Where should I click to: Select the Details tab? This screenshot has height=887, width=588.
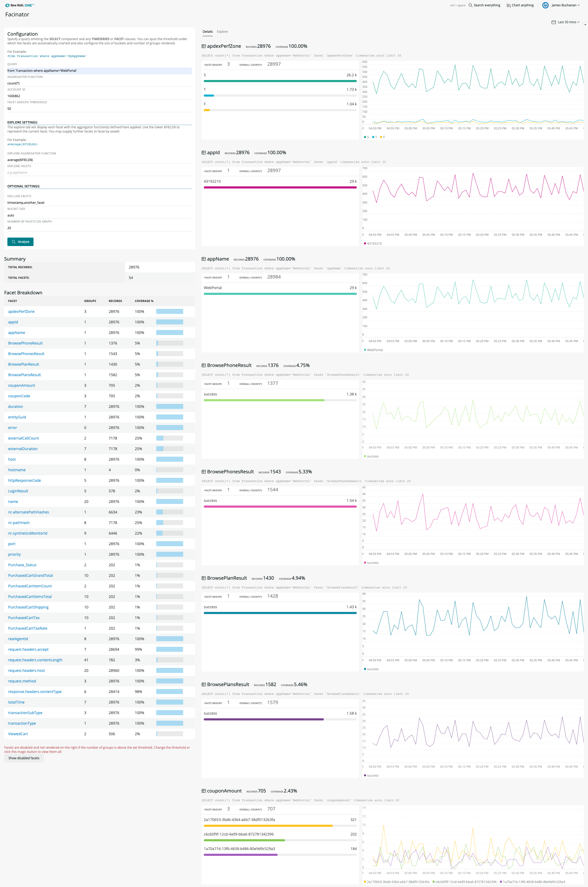pos(207,31)
